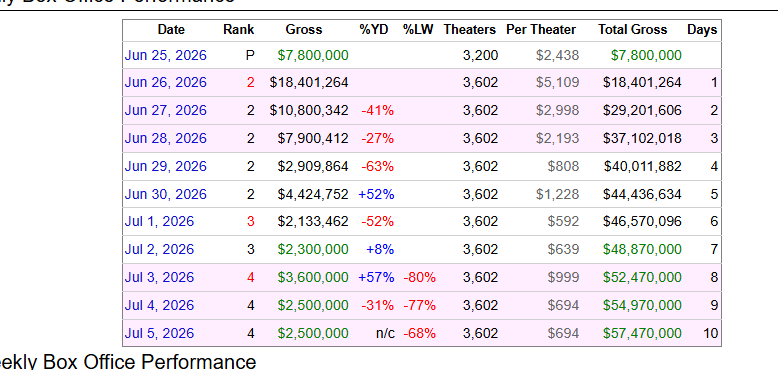The width and height of the screenshot is (778, 370).
Task: Click the -27% day change value
Action: [x=378, y=138]
